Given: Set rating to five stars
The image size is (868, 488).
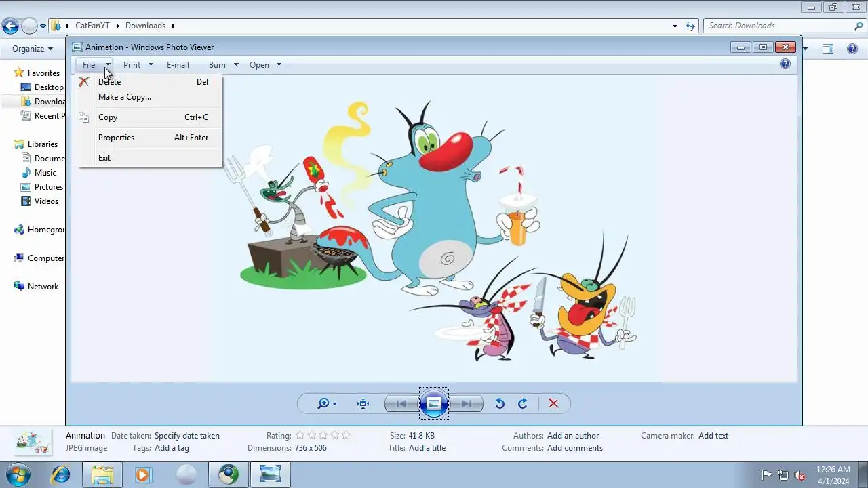Looking at the screenshot, I should pos(347,436).
